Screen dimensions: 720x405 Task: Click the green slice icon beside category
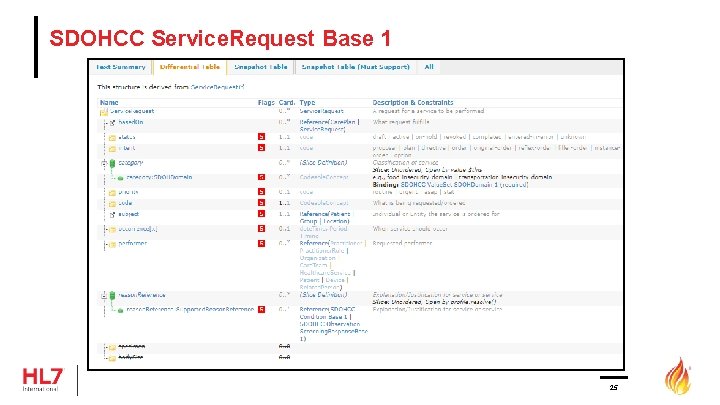pos(112,163)
